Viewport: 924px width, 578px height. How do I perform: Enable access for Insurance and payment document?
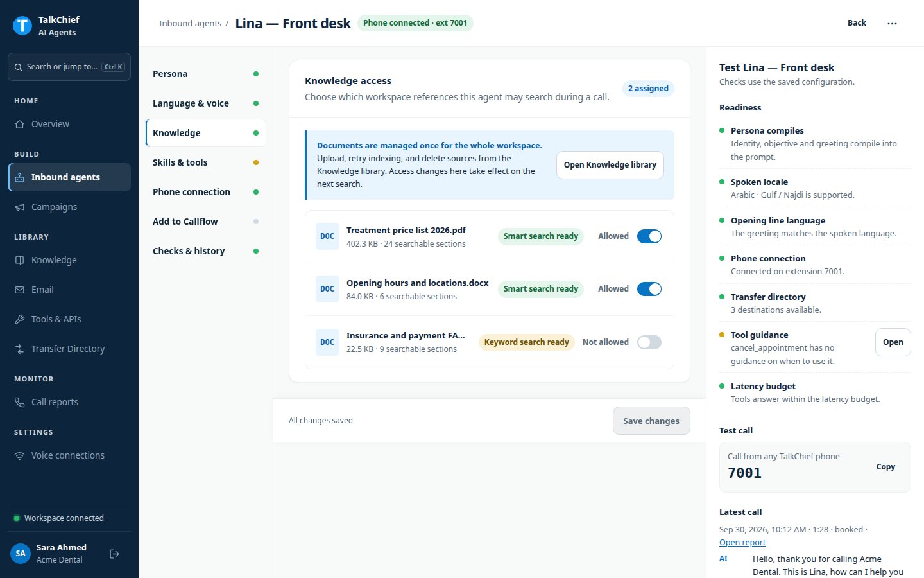[649, 342]
